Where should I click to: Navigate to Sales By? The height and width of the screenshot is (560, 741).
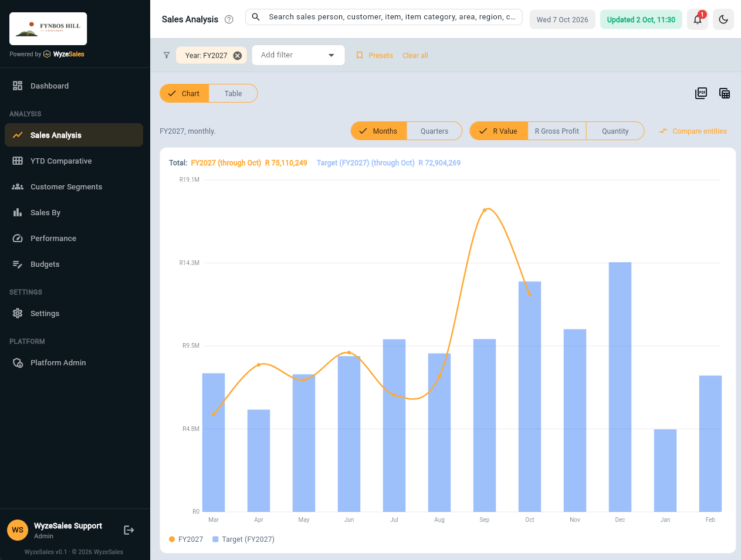(74, 212)
